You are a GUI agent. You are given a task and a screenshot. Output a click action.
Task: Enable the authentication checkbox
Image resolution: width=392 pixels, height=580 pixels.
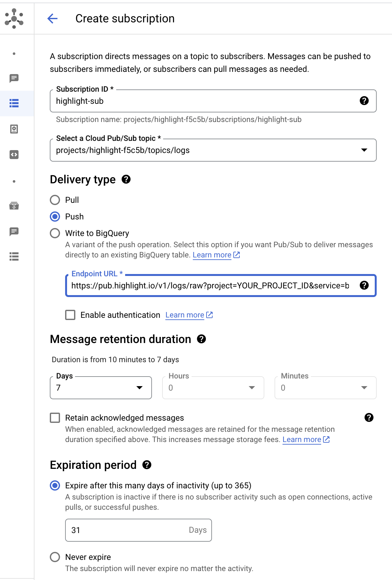70,315
